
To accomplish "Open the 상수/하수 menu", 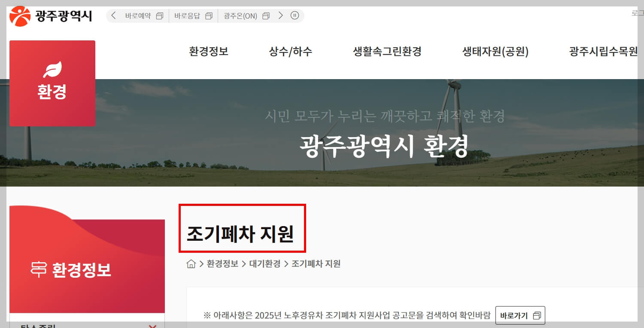I will click(x=291, y=52).
